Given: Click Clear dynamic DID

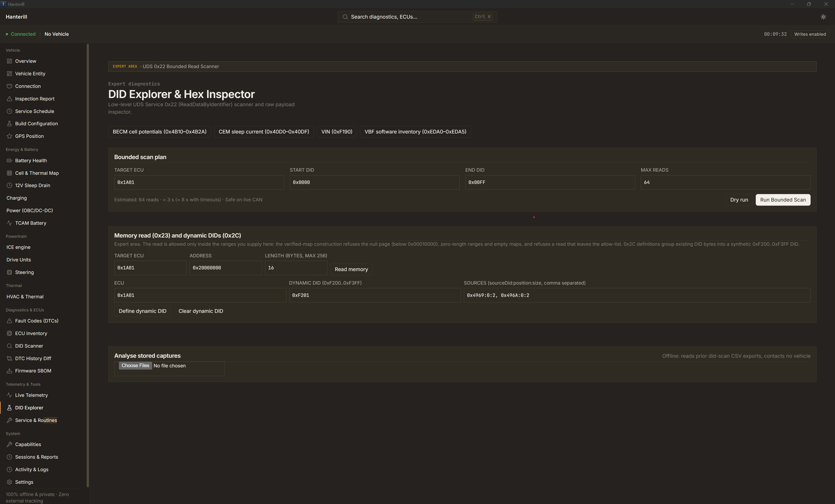Looking at the screenshot, I should tap(201, 311).
